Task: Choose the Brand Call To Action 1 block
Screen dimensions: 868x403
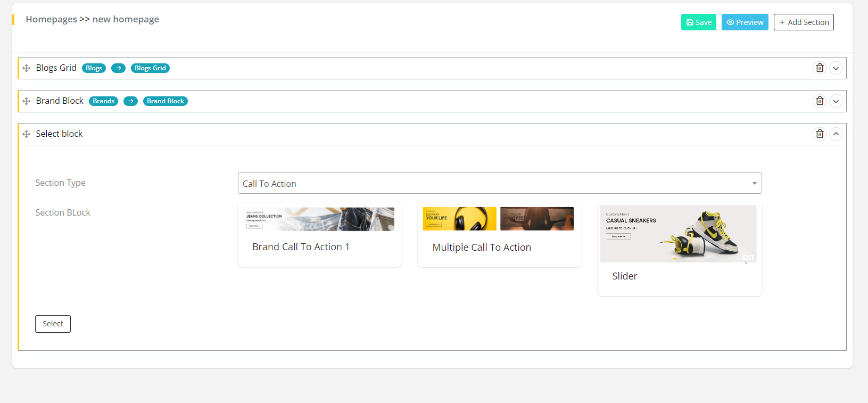Action: [x=319, y=234]
